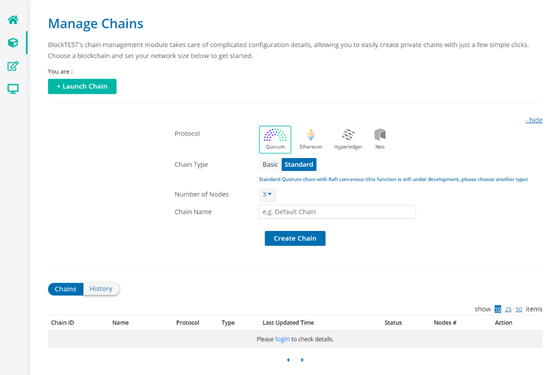554x375 pixels.
Task: Open the Number of Nodes dropdown
Action: (x=267, y=194)
